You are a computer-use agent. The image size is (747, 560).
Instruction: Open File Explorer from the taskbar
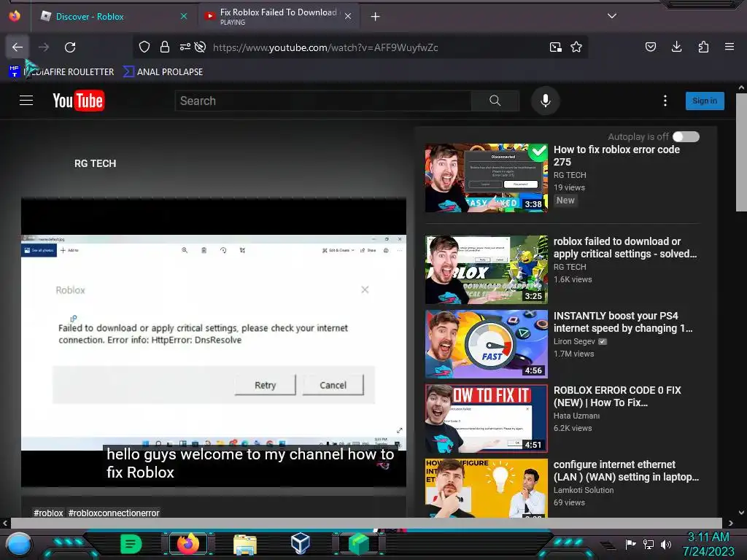(245, 544)
